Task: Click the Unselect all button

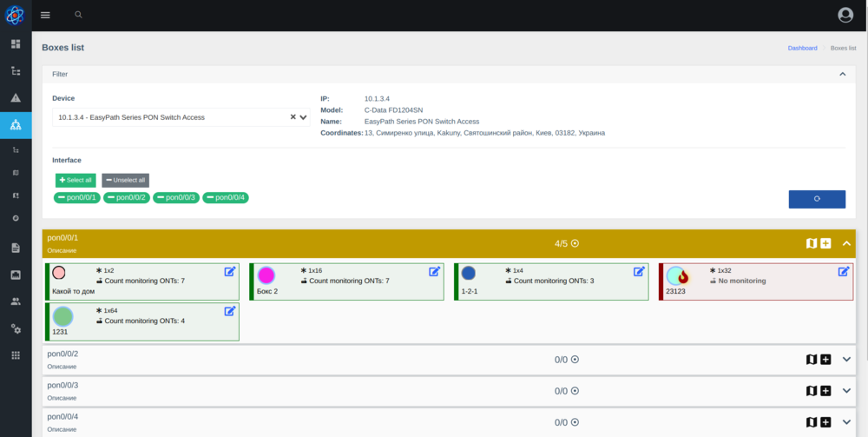Action: [125, 180]
